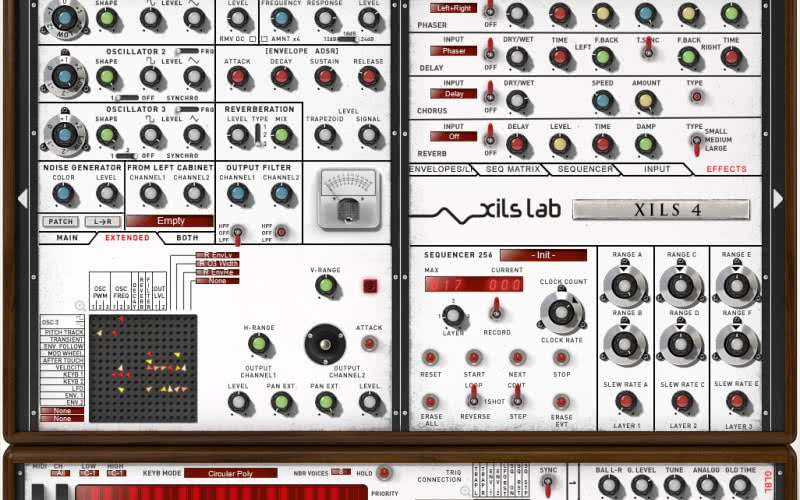Open the EFFECTS tab
The height and width of the screenshot is (500, 800).
tap(726, 169)
